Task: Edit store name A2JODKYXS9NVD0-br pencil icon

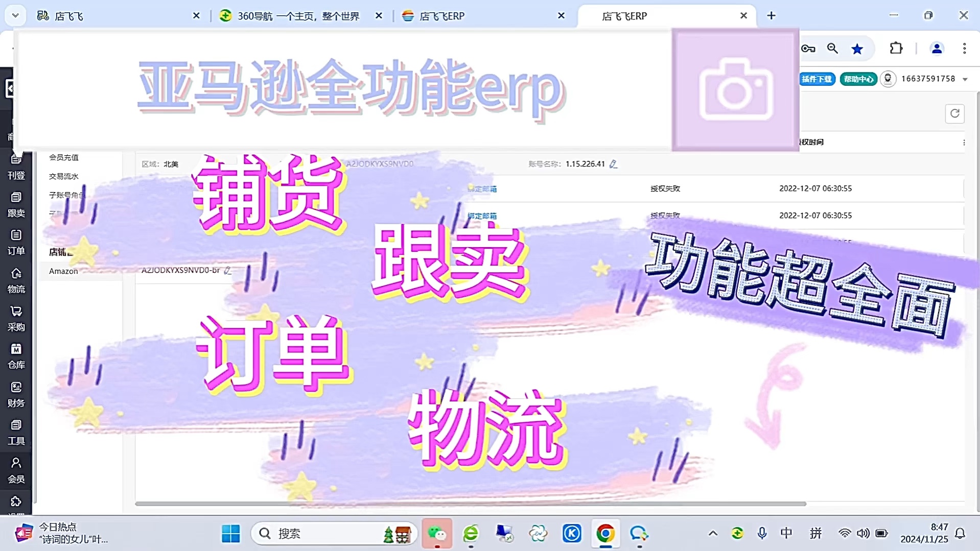Action: click(227, 270)
